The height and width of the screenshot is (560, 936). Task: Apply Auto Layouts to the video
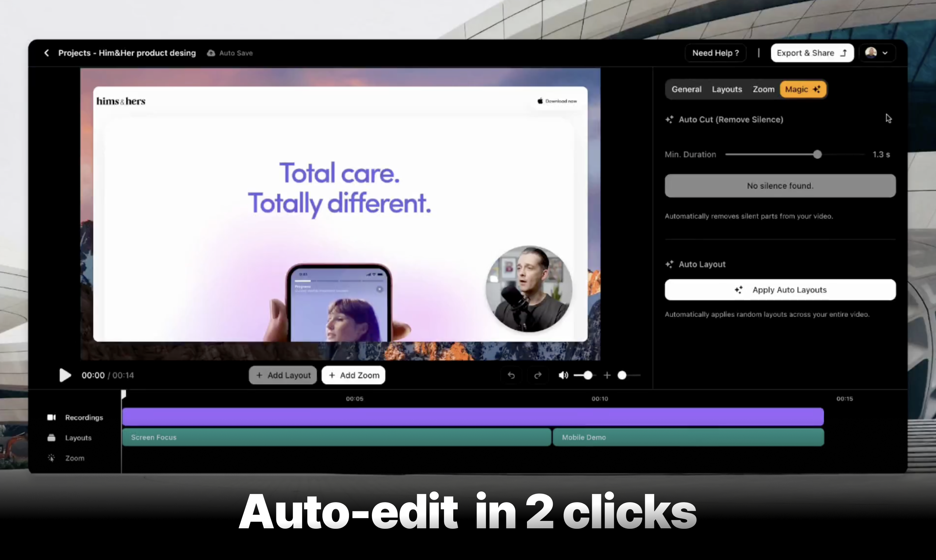click(x=780, y=290)
